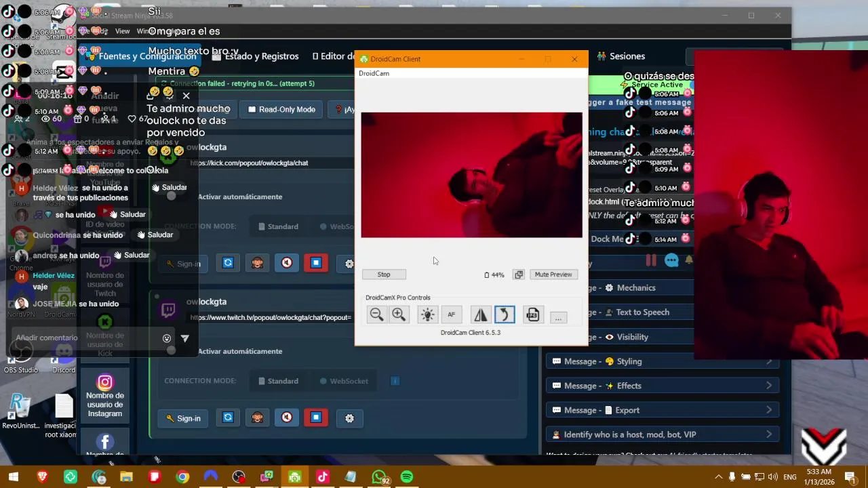Open Google Chrome from taskbar
Screen dimensions: 868x488
point(182,477)
